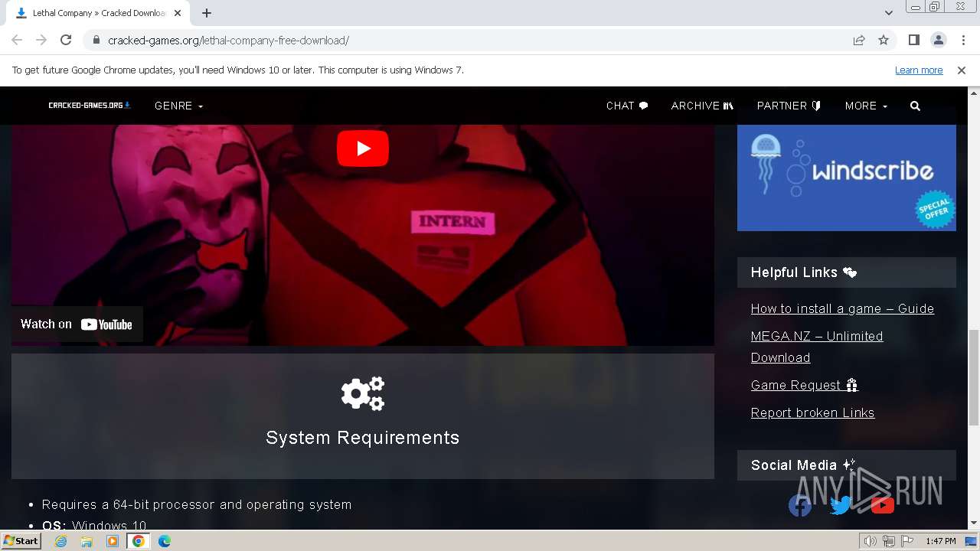The width and height of the screenshot is (980, 551).
Task: Click the browser back arrow
Action: point(17,41)
